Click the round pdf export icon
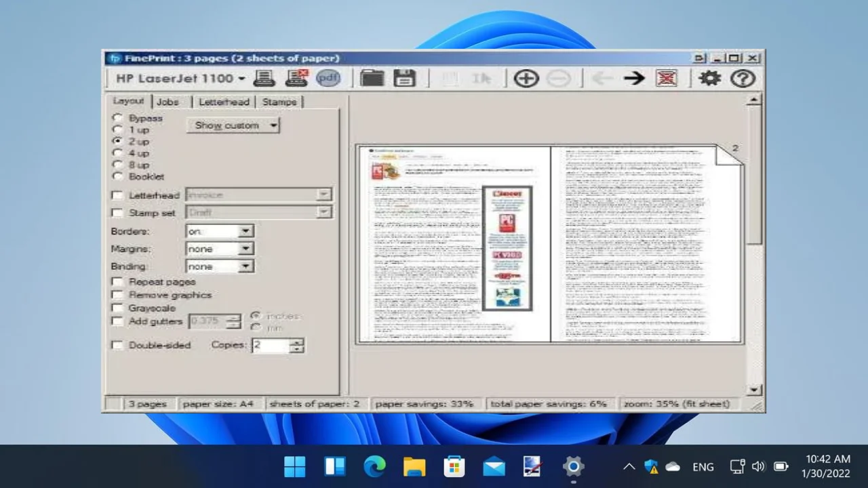 point(328,78)
